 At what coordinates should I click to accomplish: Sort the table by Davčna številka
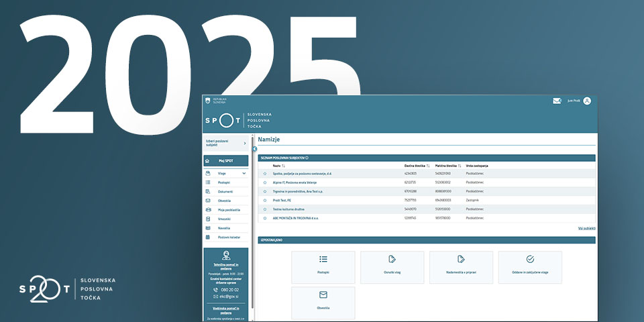coord(417,166)
